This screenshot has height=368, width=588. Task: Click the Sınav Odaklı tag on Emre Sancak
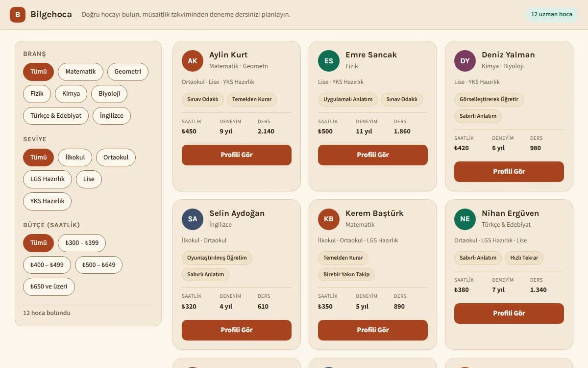[402, 99]
